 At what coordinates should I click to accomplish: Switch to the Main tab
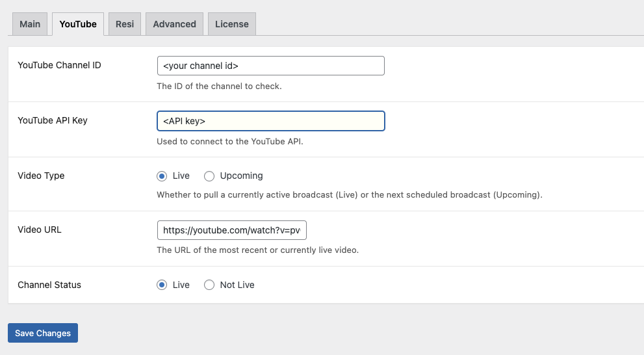(x=30, y=24)
